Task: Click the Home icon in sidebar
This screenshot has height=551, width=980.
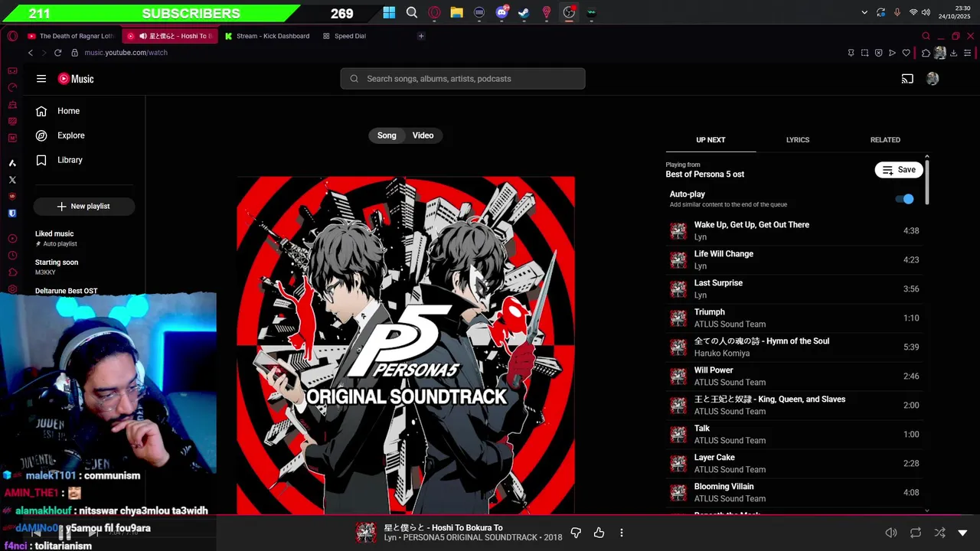Action: 41,111
